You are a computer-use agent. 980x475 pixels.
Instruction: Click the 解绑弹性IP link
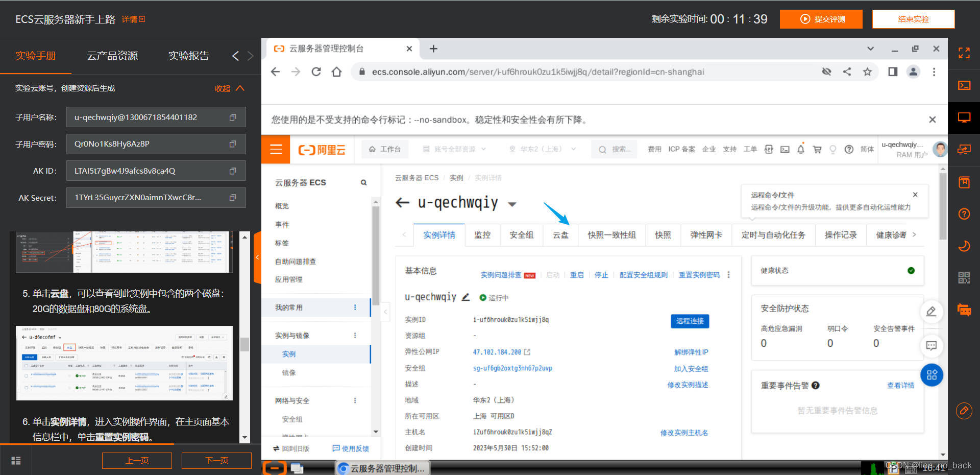click(x=691, y=352)
